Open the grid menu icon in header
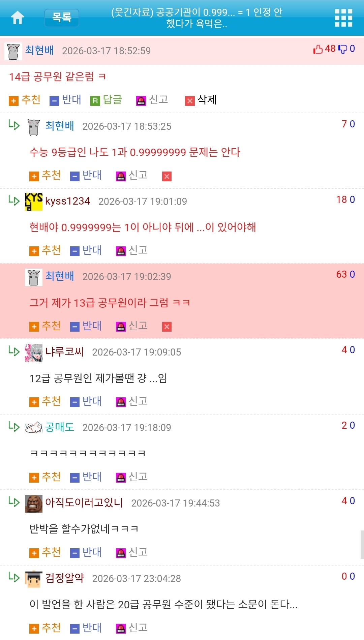364x640 pixels. [x=343, y=18]
